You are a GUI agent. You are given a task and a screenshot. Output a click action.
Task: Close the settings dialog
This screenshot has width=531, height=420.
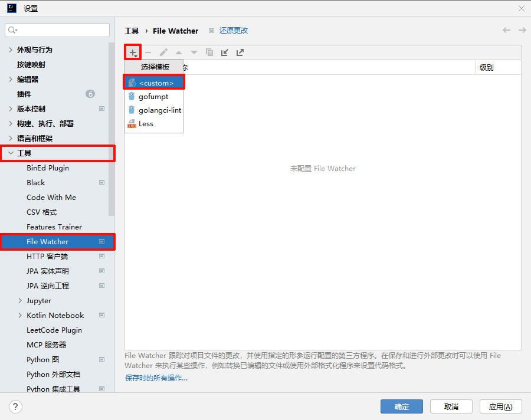pos(522,8)
